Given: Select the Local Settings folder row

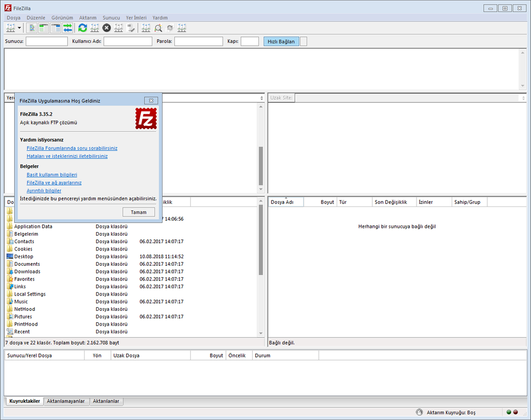Looking at the screenshot, I should coord(131,294).
